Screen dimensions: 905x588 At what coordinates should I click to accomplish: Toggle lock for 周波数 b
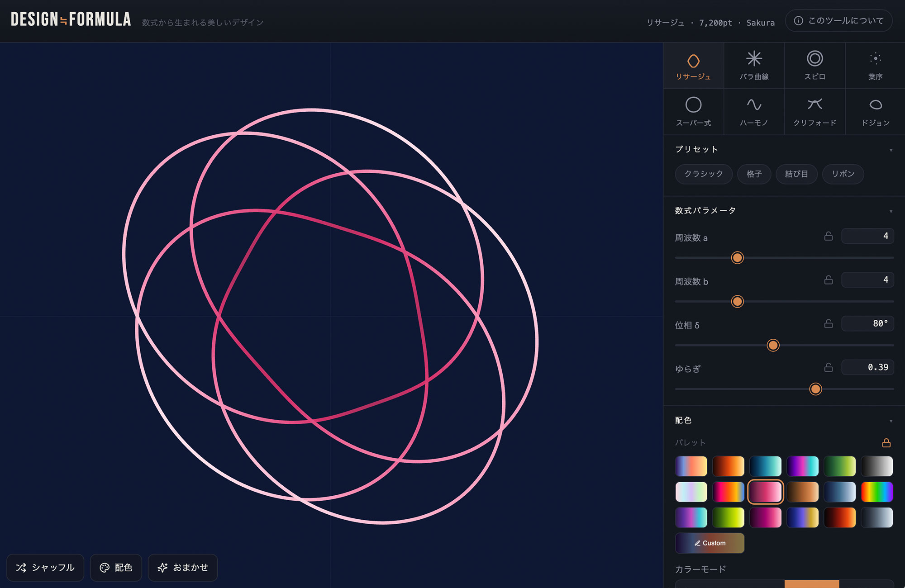pos(829,280)
